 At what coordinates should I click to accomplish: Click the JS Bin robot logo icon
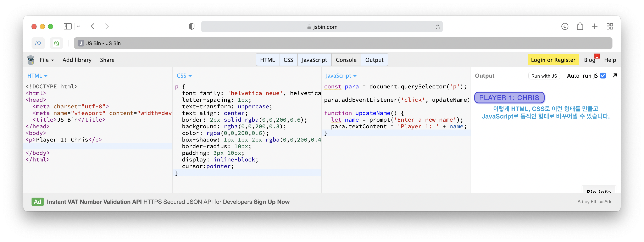pyautogui.click(x=31, y=60)
